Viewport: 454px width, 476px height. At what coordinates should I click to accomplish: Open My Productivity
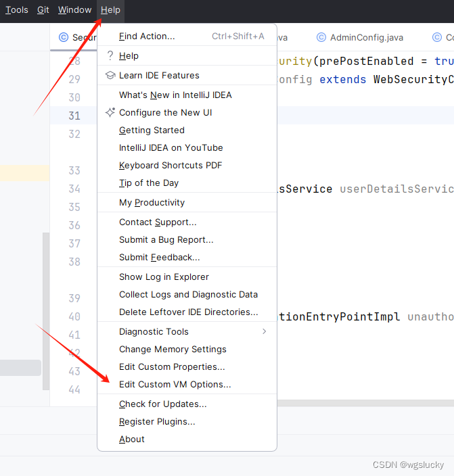point(187,202)
